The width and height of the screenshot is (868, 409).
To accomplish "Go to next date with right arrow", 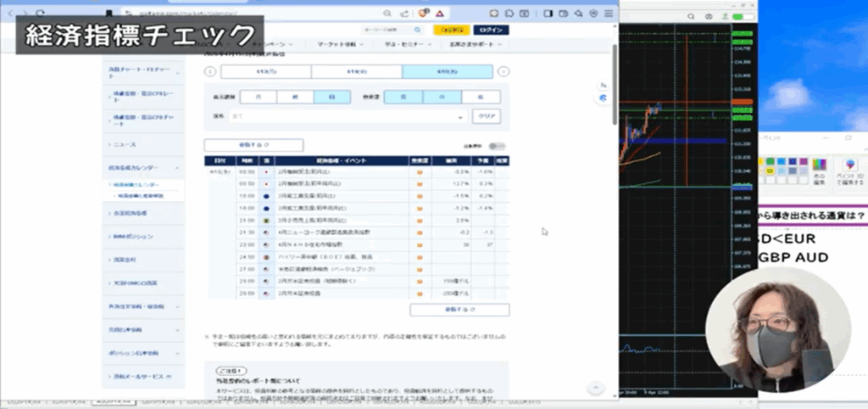I will 503,72.
